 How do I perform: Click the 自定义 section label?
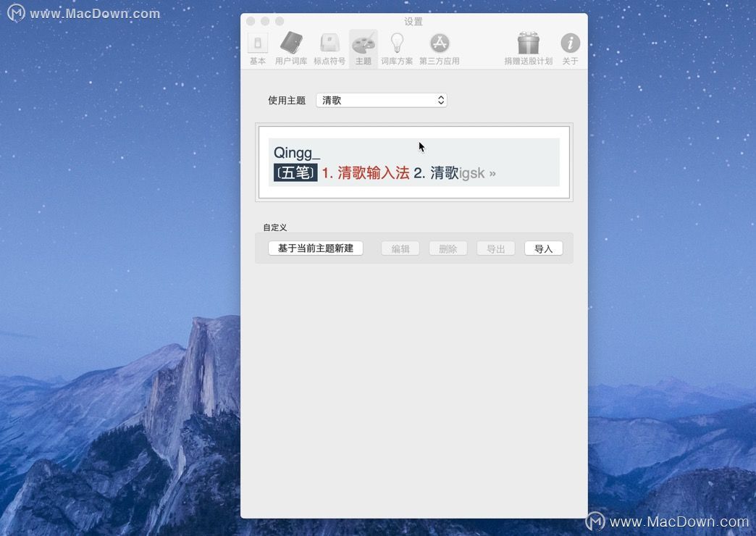click(275, 227)
